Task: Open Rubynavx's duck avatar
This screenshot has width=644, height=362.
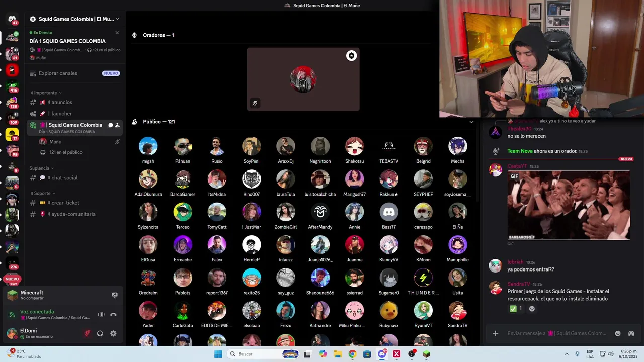Action: coord(389,311)
